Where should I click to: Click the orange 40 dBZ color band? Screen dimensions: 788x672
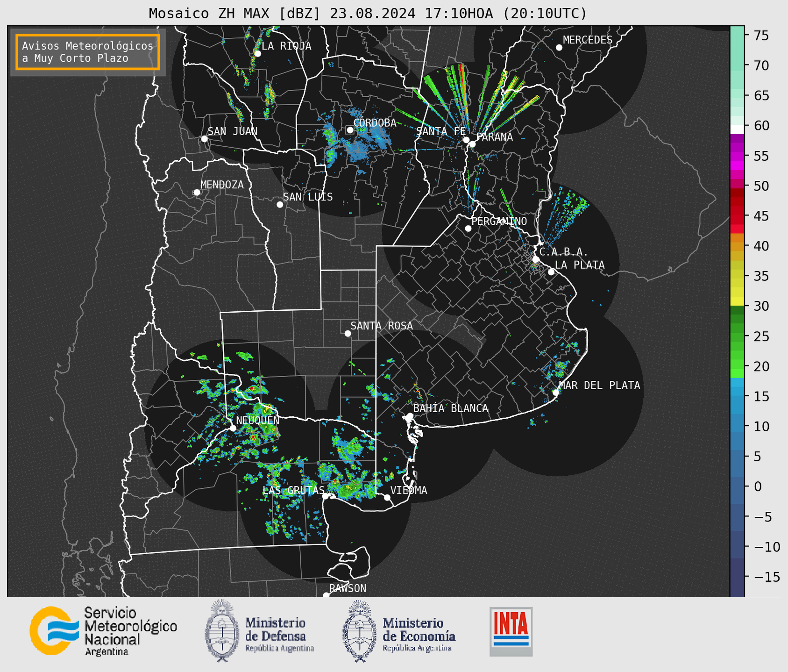(x=737, y=246)
